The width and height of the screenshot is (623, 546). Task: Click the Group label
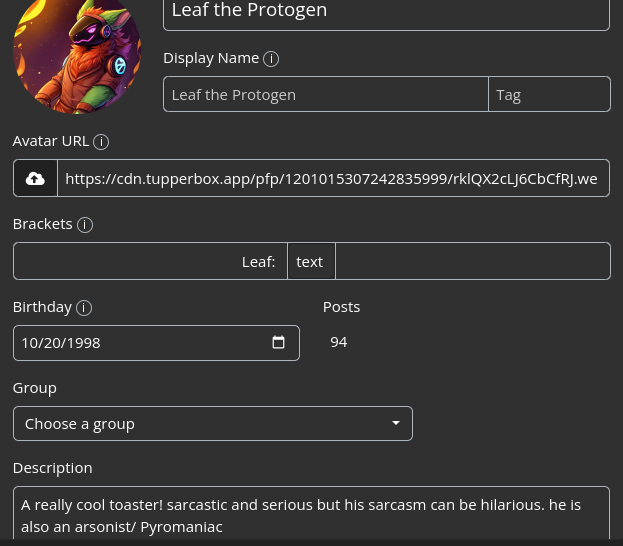[35, 387]
